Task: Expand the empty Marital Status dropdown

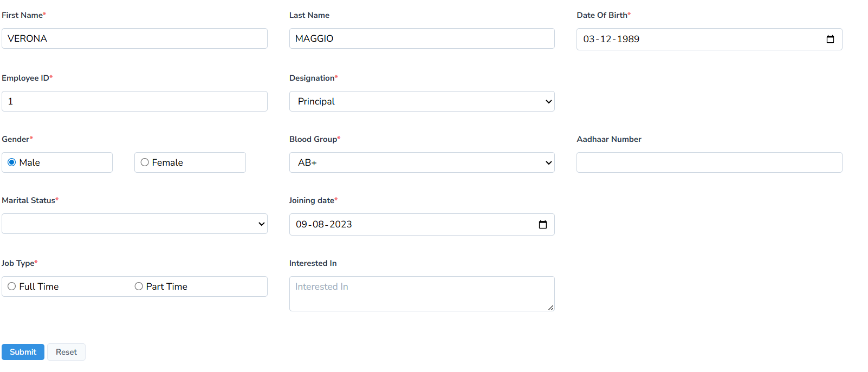Action: [x=134, y=224]
